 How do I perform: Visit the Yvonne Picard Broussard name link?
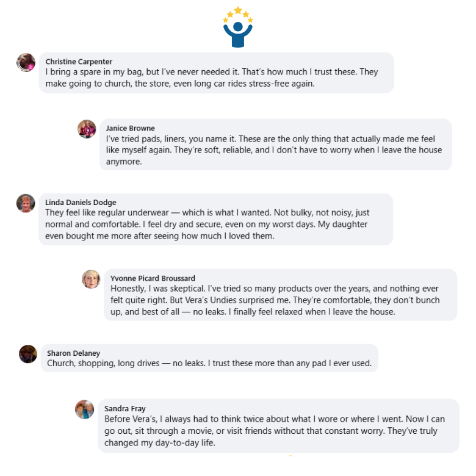tap(153, 278)
